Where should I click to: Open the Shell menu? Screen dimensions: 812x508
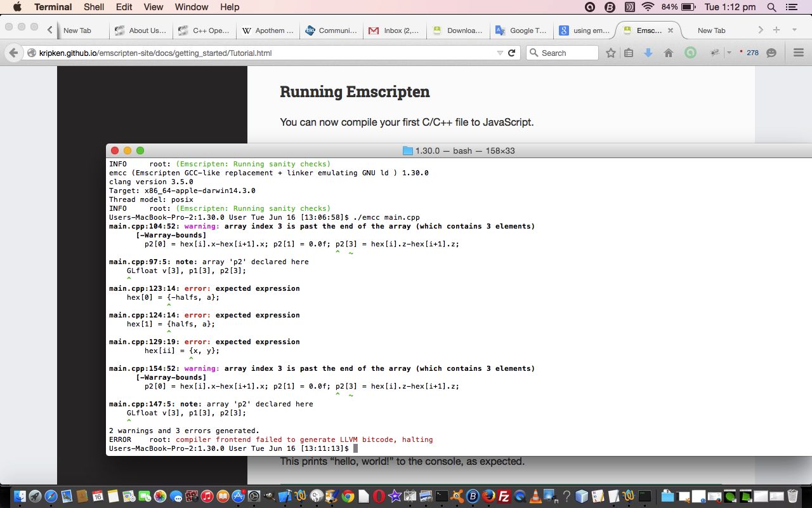point(94,7)
